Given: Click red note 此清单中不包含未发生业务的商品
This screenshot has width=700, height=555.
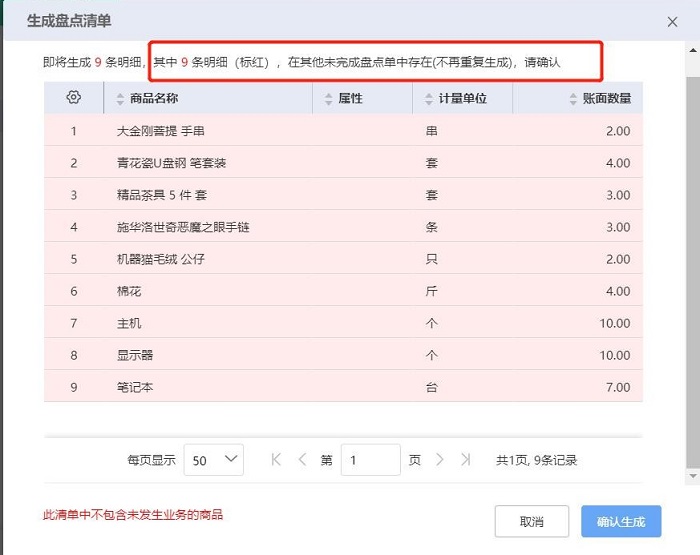Looking at the screenshot, I should 133,515.
